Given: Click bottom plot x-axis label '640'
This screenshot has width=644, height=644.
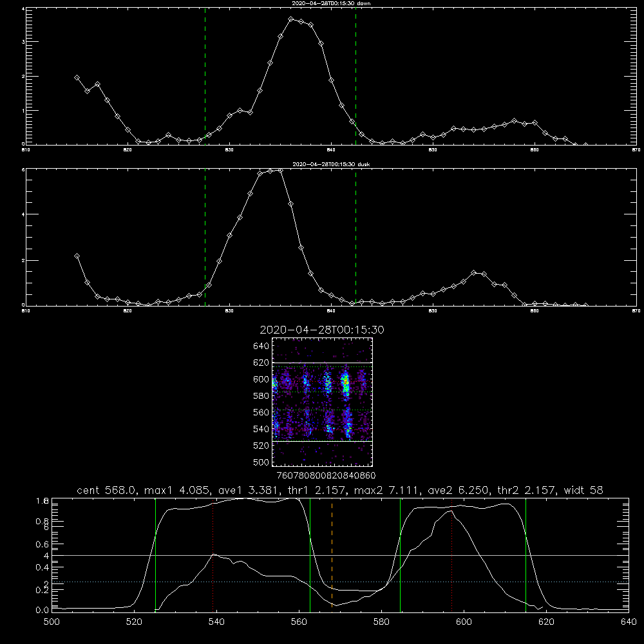Looking at the screenshot, I should pos(629,622).
